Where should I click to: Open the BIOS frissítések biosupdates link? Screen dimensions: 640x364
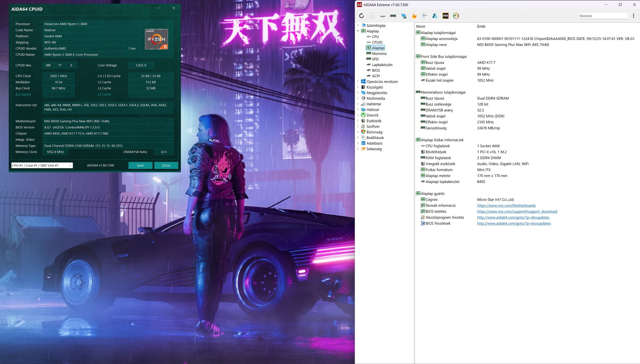[x=514, y=224]
